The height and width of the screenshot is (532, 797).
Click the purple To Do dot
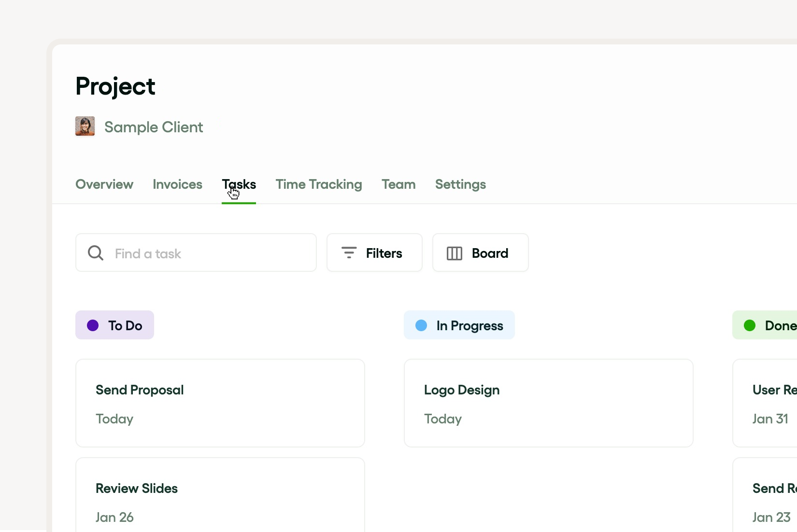pos(93,325)
